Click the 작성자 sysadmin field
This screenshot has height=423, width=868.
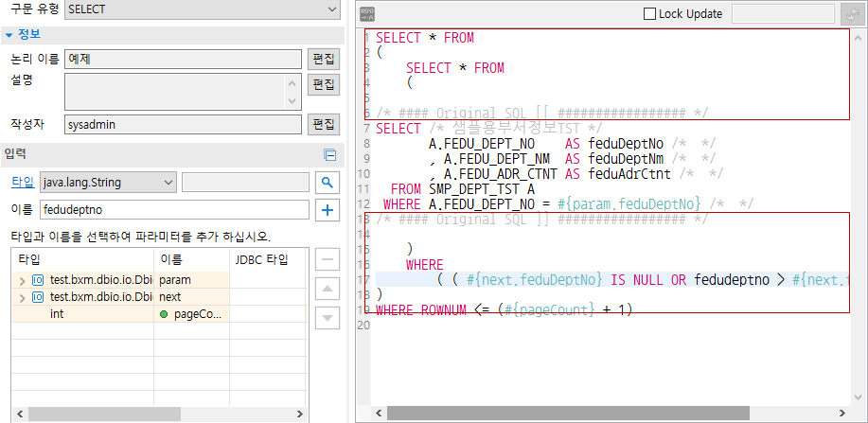pyautogui.click(x=183, y=125)
